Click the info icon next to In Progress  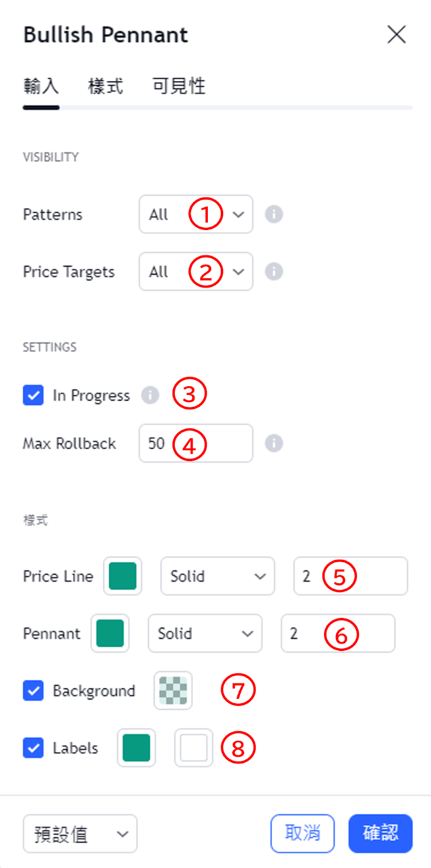coord(150,395)
